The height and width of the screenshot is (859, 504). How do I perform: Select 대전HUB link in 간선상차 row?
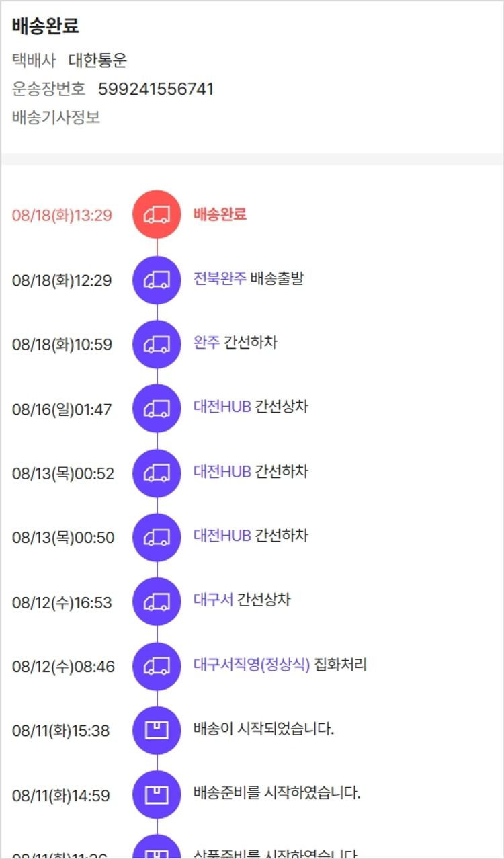(x=222, y=407)
